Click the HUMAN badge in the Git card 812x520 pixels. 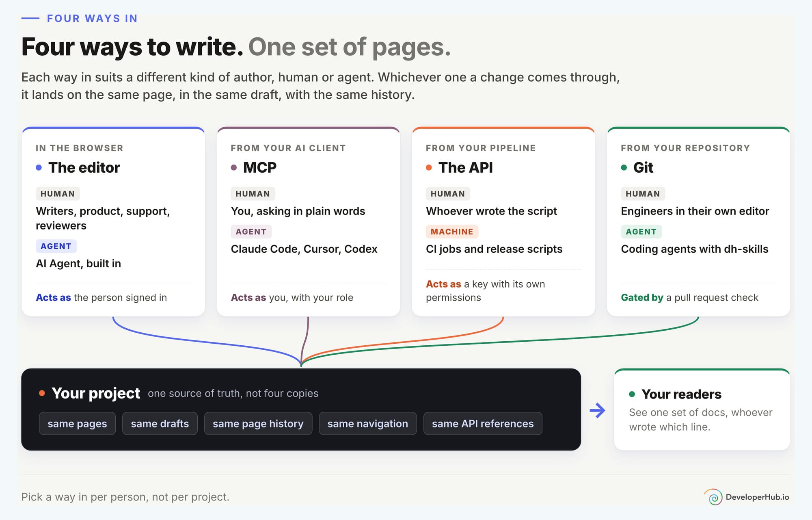(x=643, y=194)
